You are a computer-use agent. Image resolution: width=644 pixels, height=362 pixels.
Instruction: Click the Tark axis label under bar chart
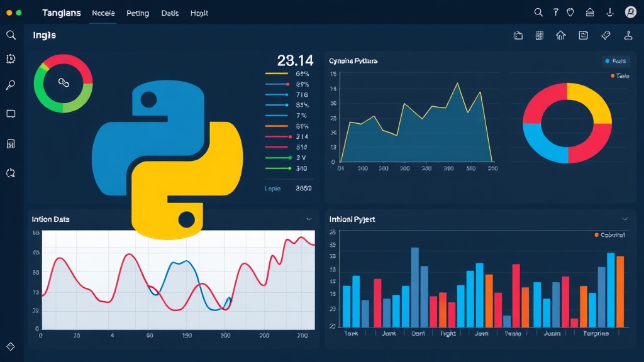(x=351, y=333)
